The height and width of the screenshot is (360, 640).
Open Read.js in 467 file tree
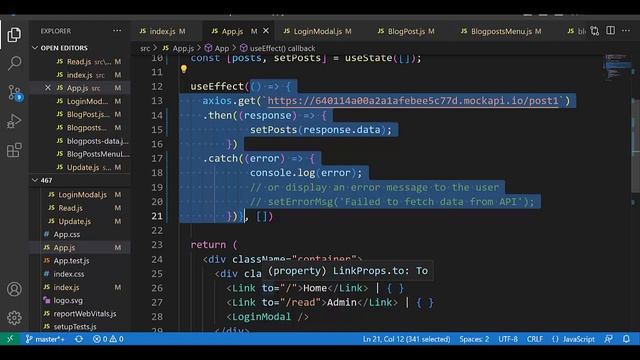(x=80, y=208)
